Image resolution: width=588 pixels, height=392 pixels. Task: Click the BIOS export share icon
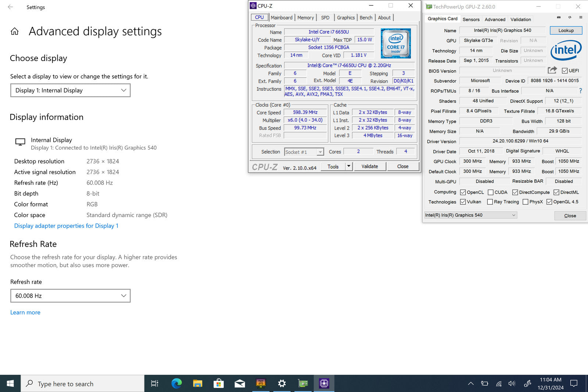click(552, 70)
